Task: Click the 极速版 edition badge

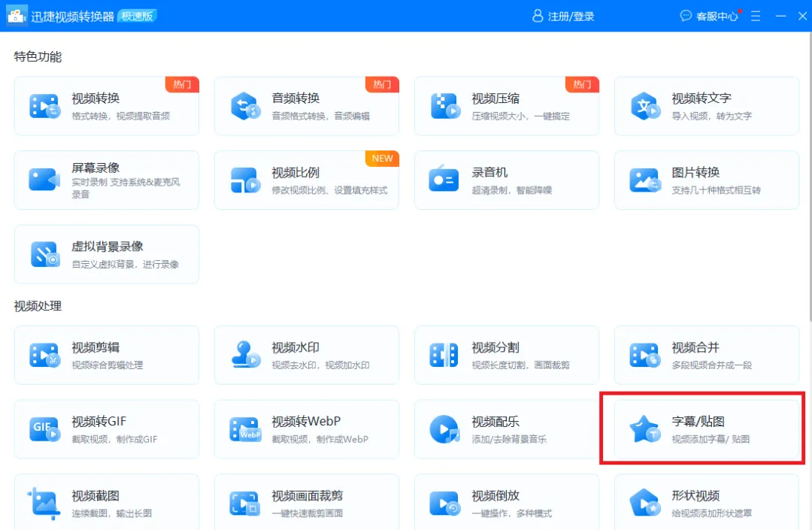Action: pos(138,16)
